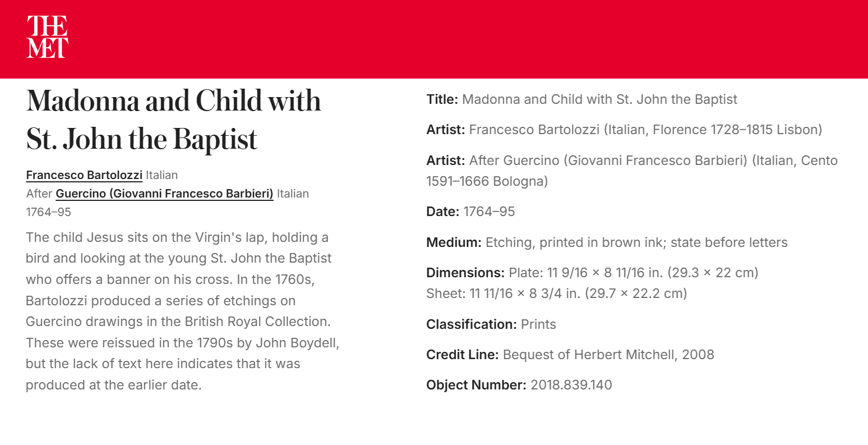Click the artwork description paragraph

183,311
